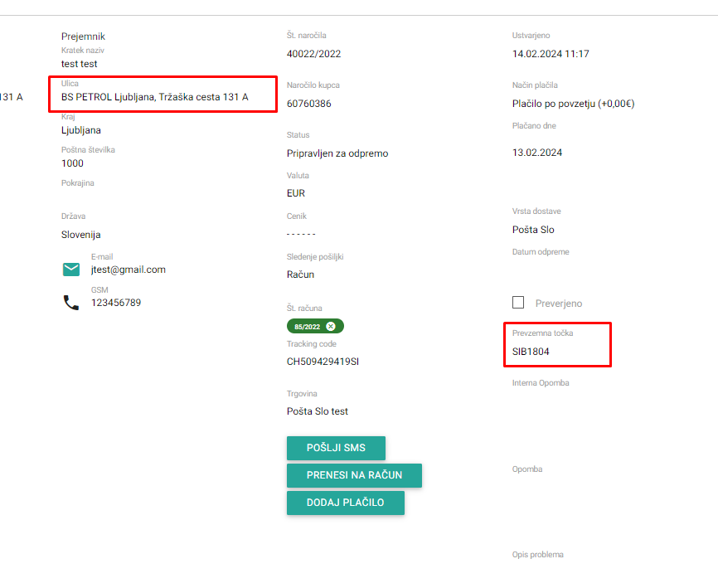Click status Pripravljen za odpremo
The height and width of the screenshot is (588, 718).
coord(337,153)
